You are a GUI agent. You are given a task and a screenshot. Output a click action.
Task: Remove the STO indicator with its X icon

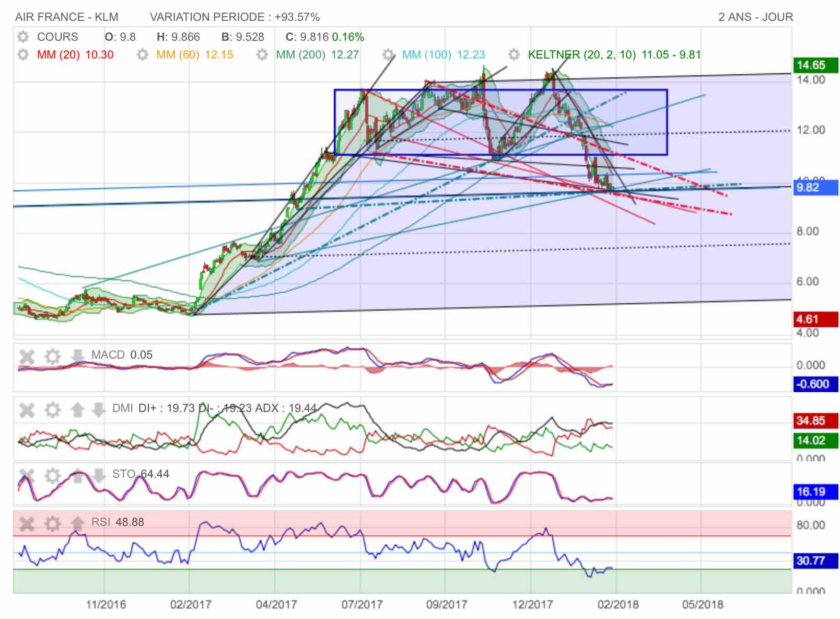coord(27,476)
